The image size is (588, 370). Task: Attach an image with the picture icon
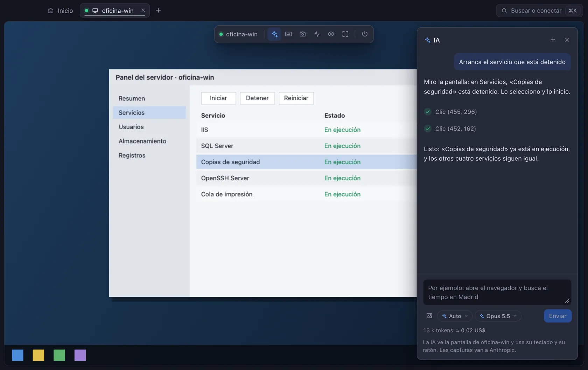click(x=429, y=316)
